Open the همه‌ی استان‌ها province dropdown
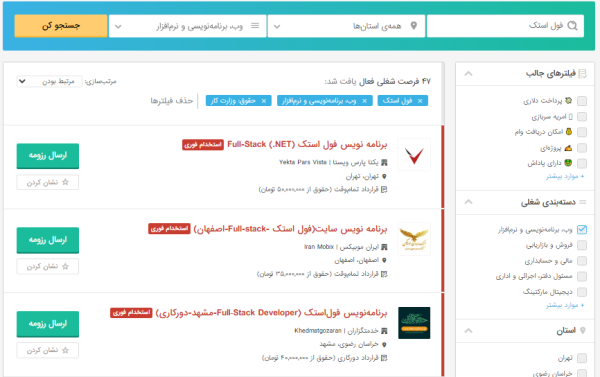 346,26
